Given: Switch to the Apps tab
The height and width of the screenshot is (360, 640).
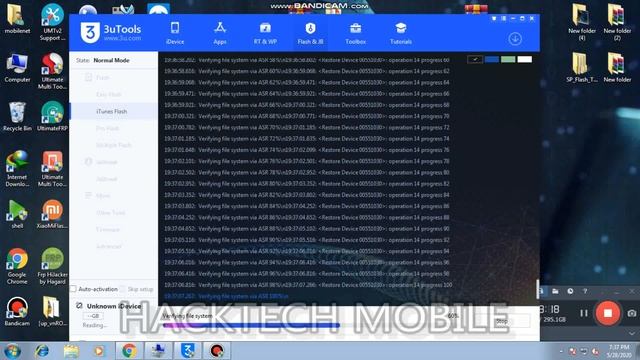Looking at the screenshot, I should point(220,33).
